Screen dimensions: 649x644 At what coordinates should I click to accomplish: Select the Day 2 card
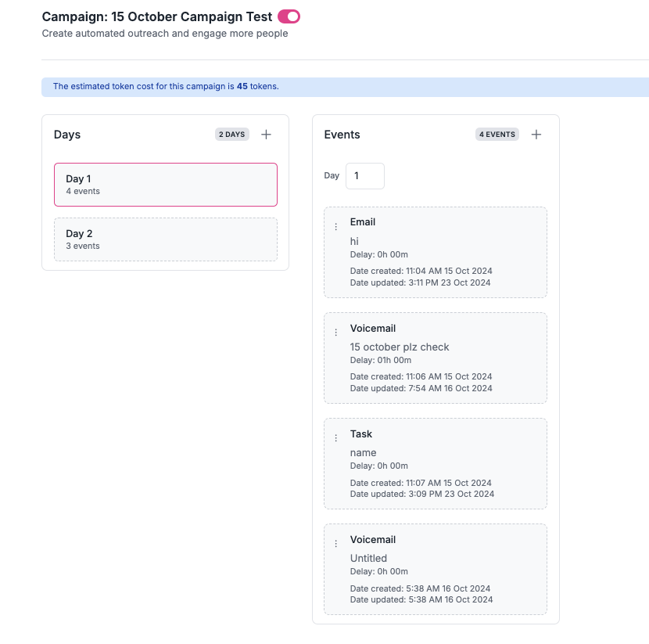[x=166, y=239]
